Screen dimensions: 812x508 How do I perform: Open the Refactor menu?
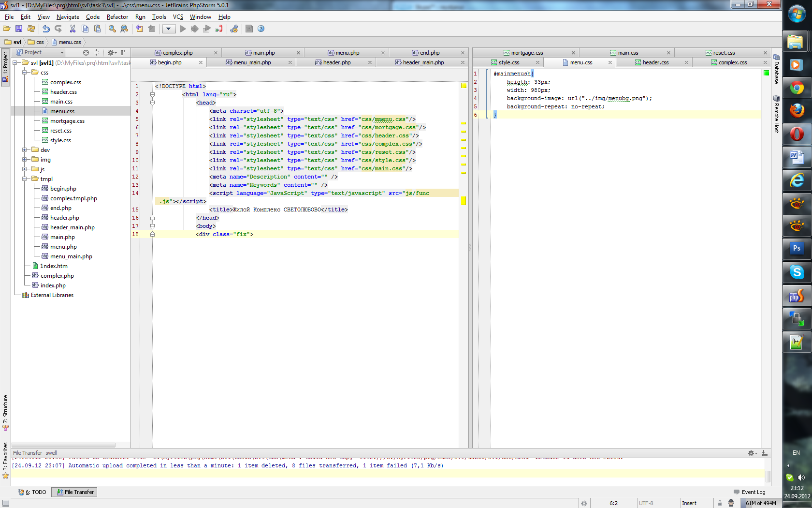coord(117,17)
